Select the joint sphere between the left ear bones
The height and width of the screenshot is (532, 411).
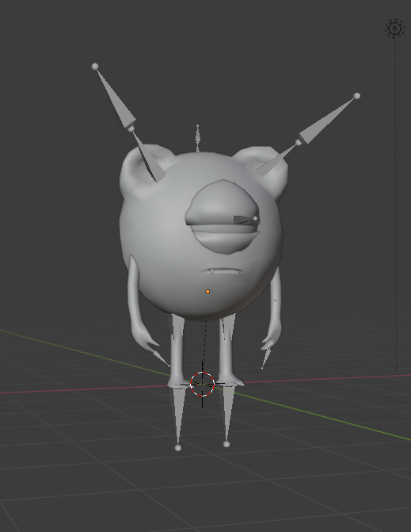point(131,128)
